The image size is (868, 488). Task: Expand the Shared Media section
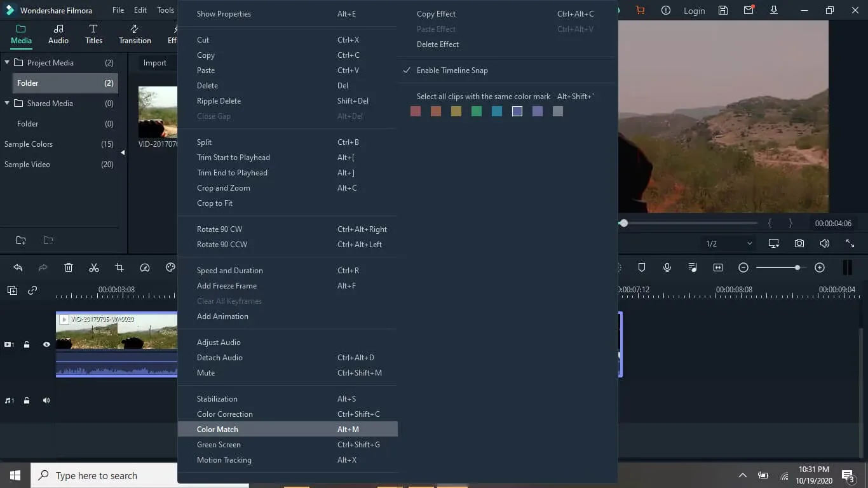7,103
